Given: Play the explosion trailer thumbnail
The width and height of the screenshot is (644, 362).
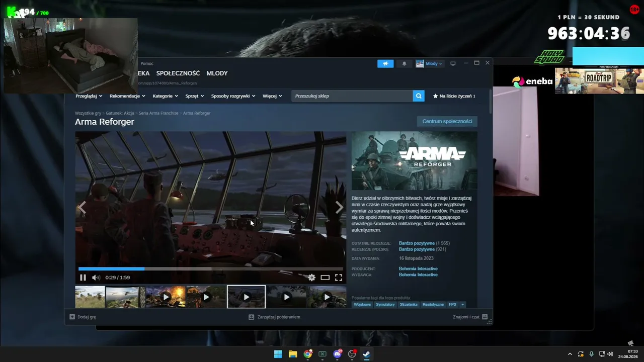Looking at the screenshot, I should (166, 297).
